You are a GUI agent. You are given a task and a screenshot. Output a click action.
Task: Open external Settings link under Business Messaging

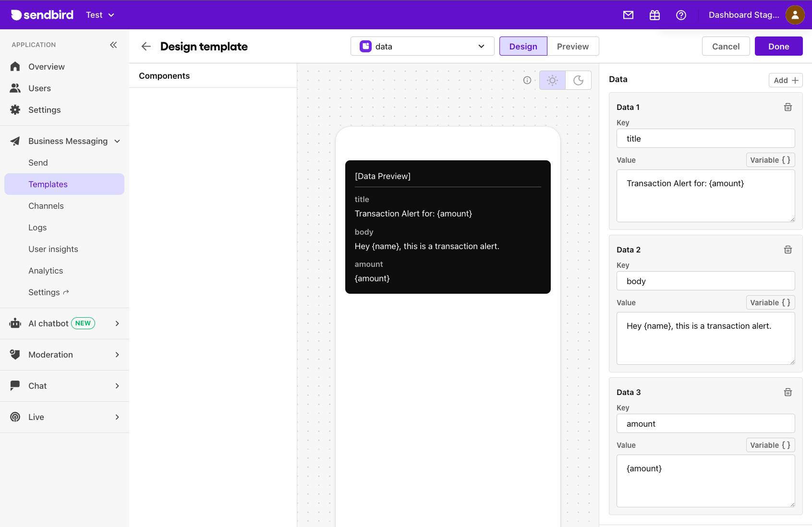tap(48, 292)
